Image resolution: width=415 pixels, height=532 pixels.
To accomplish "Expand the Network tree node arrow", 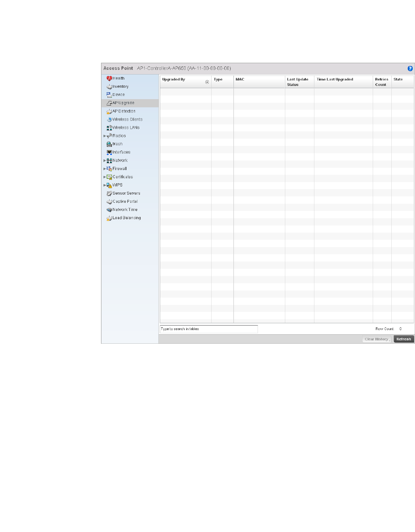I will coord(105,161).
